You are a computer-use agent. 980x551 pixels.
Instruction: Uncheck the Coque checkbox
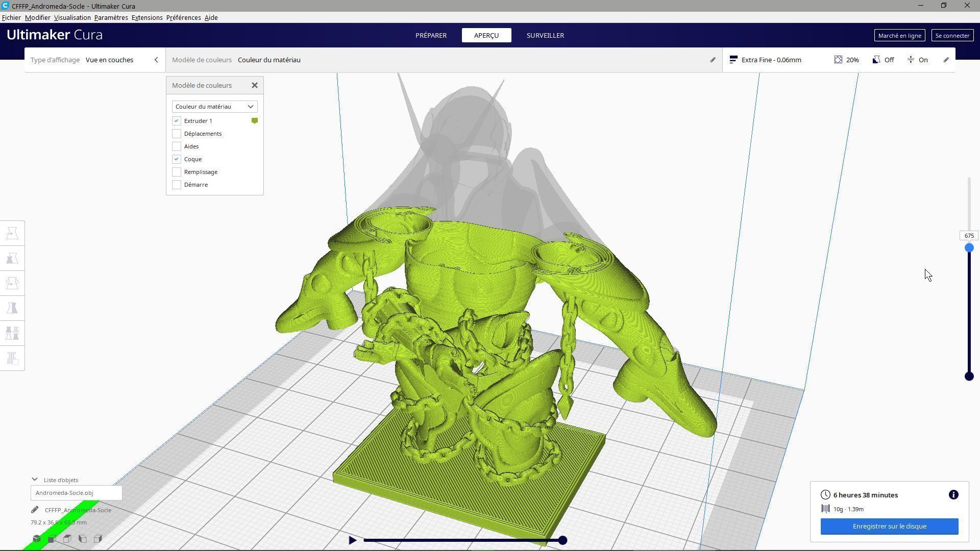pyautogui.click(x=177, y=159)
